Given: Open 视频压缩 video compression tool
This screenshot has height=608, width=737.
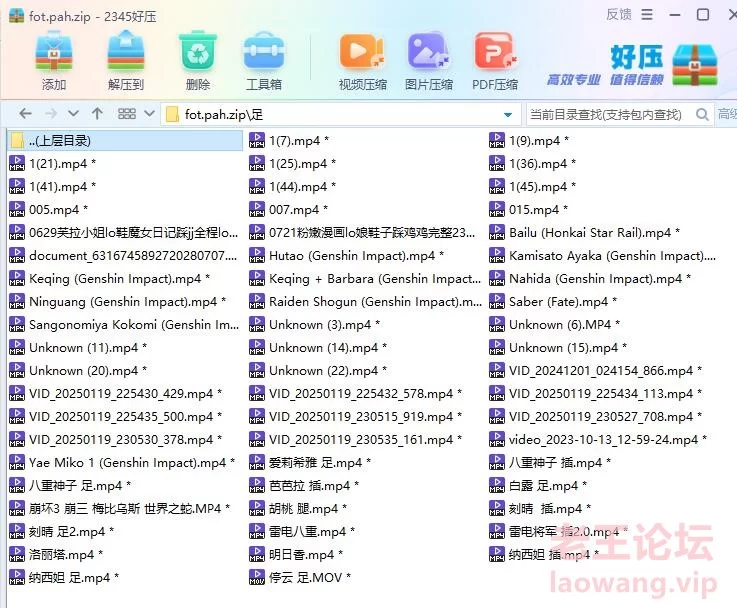Looking at the screenshot, I should pos(362,52).
